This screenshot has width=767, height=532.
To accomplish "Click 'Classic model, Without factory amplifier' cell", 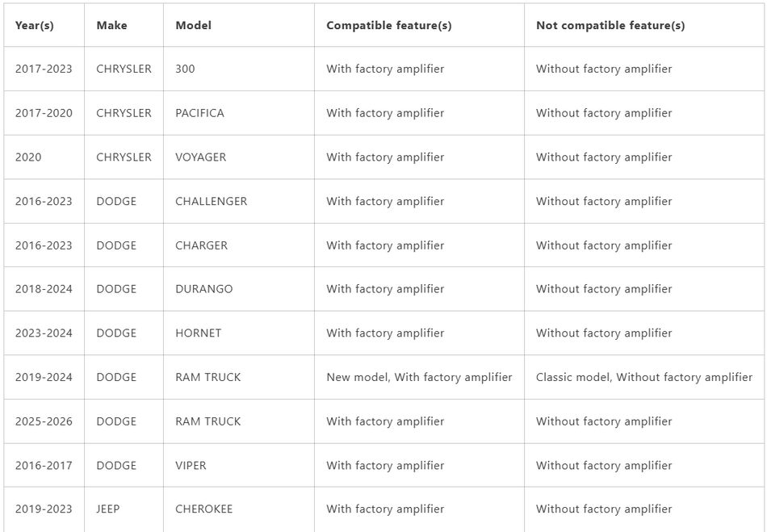I will coord(644,377).
